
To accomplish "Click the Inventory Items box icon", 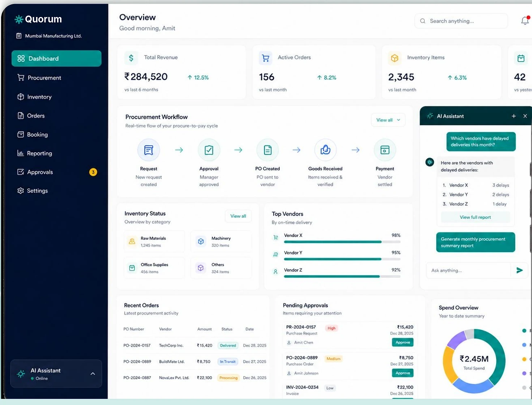I will click(x=395, y=58).
